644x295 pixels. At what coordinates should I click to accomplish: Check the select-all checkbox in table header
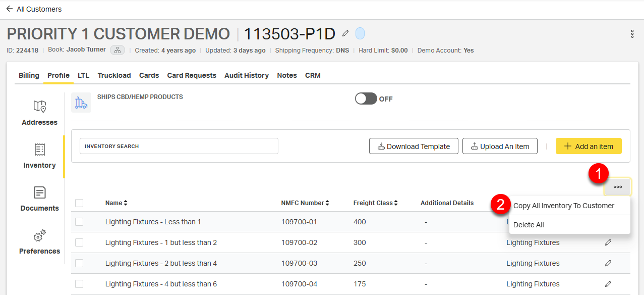point(79,203)
